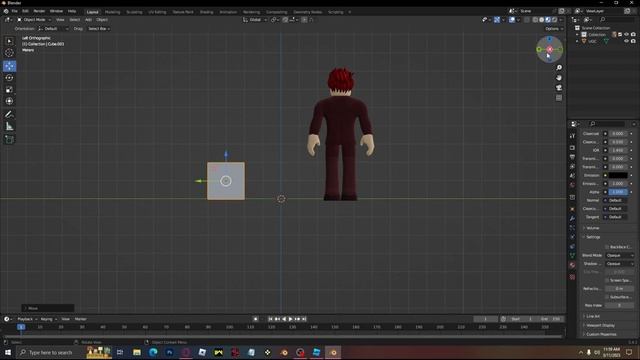Open the Object Data properties tab
The image size is (640, 360).
tap(572, 256)
